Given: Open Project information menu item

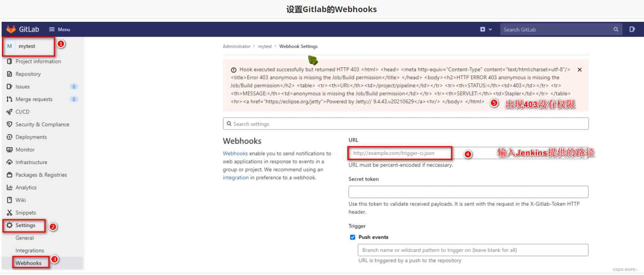Looking at the screenshot, I should click(x=38, y=61).
